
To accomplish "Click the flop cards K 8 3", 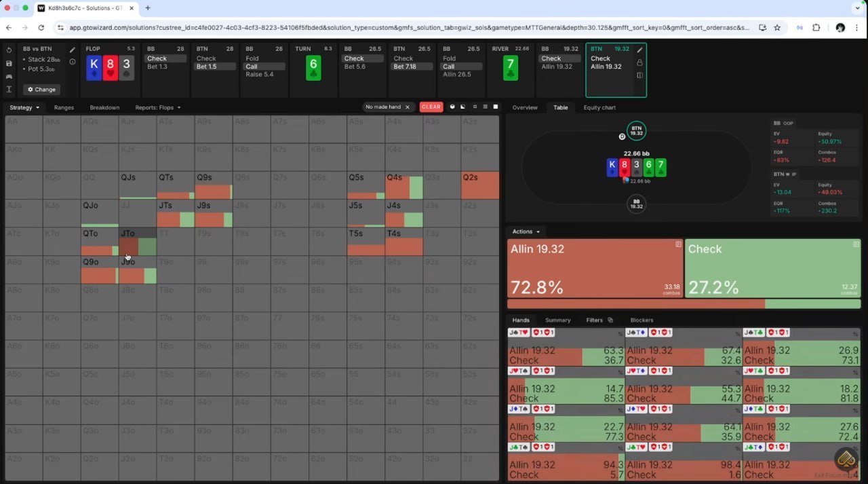I will [x=109, y=68].
